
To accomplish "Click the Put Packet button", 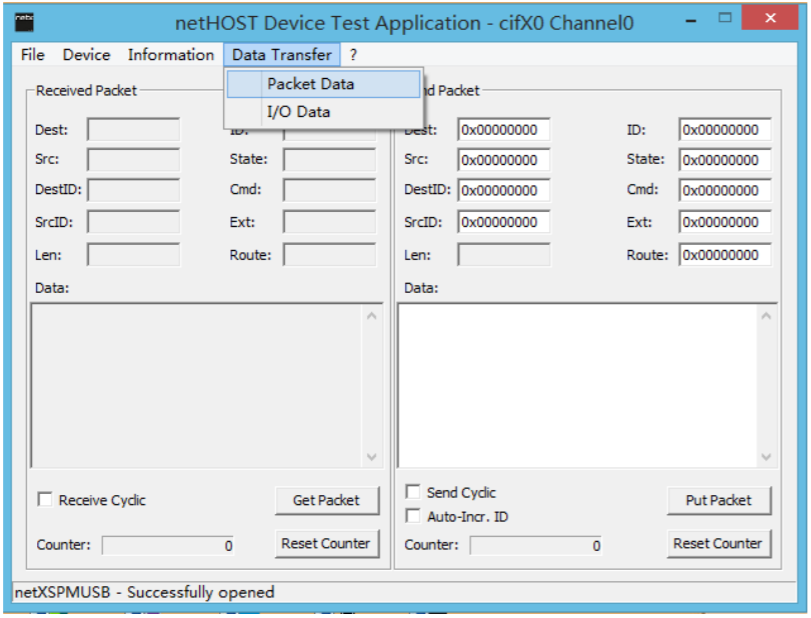I will (719, 500).
